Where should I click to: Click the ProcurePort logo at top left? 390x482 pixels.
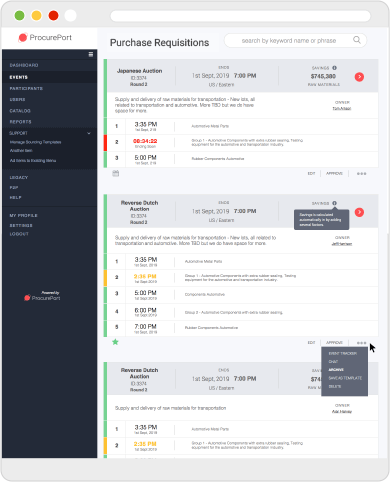coord(45,38)
